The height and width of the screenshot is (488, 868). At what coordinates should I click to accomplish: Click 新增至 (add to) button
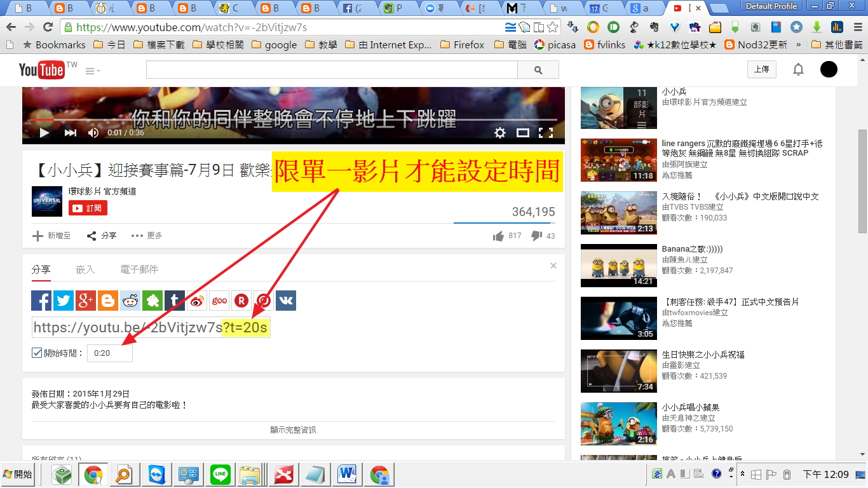51,236
